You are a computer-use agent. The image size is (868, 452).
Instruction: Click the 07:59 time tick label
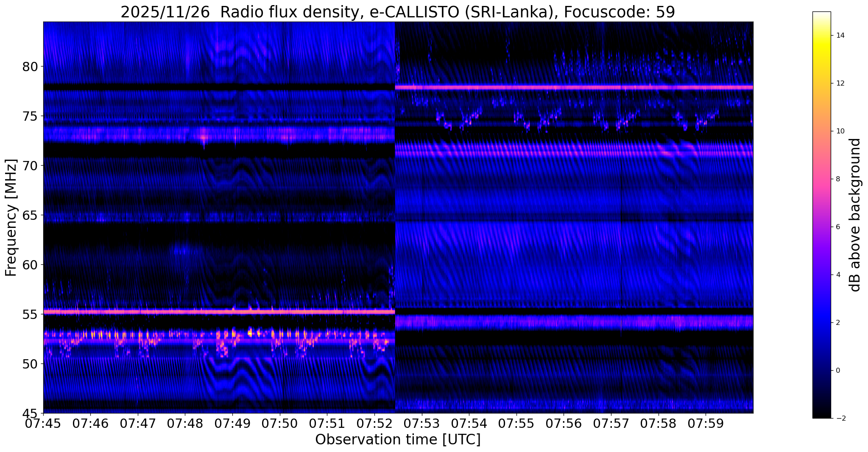(706, 423)
